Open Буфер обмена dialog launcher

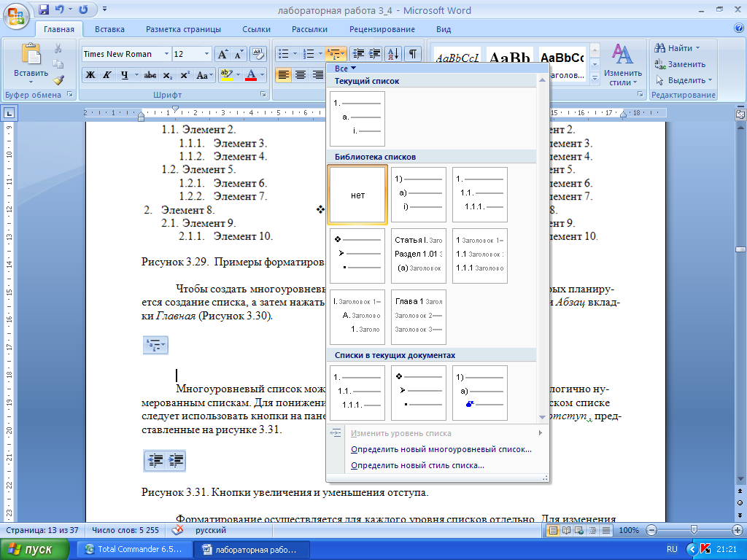70,95
